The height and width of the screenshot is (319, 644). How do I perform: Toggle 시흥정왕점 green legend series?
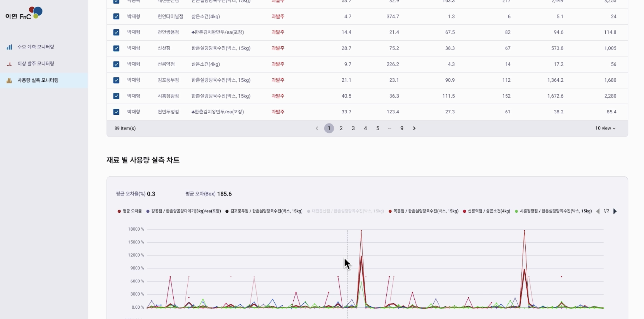click(x=556, y=211)
